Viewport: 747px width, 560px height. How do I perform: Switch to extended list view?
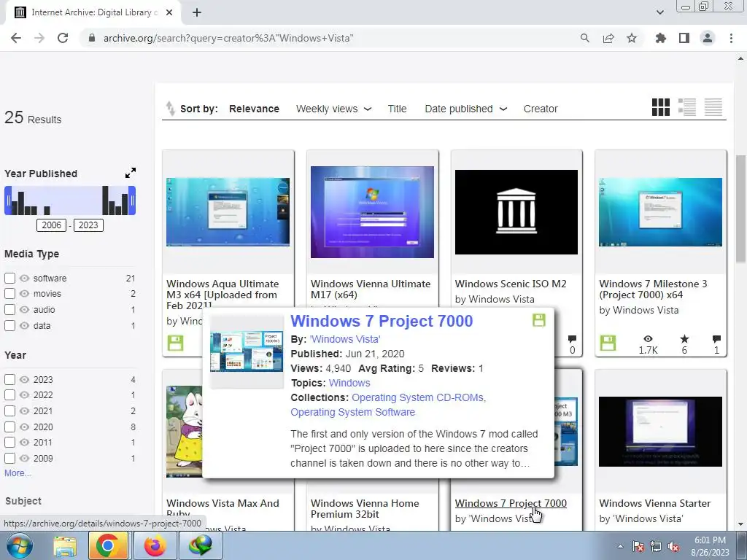click(x=687, y=107)
